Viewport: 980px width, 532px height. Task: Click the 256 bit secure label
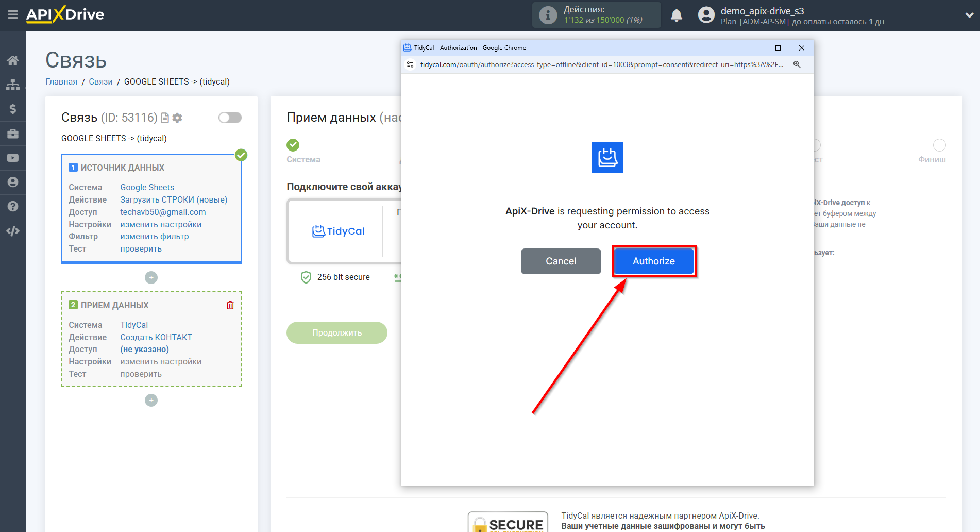[x=344, y=277]
